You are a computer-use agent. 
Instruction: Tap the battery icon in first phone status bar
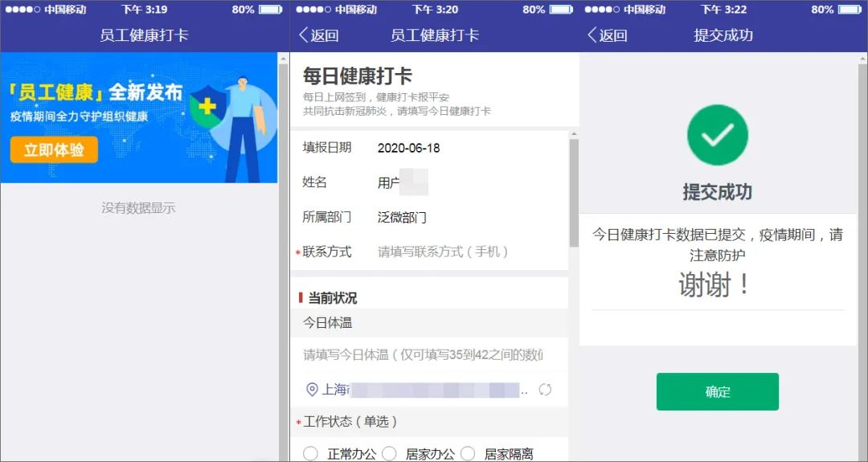click(x=271, y=10)
